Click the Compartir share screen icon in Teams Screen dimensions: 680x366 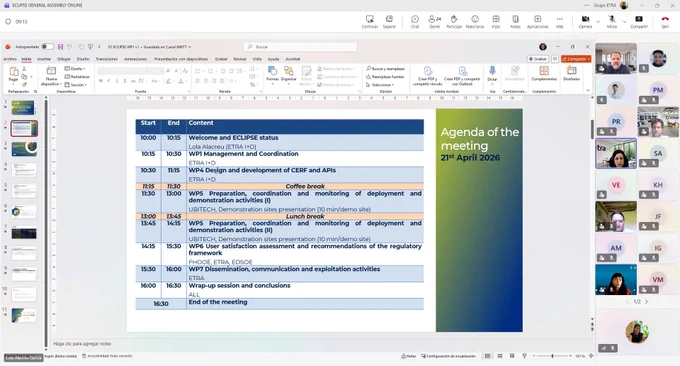(639, 21)
